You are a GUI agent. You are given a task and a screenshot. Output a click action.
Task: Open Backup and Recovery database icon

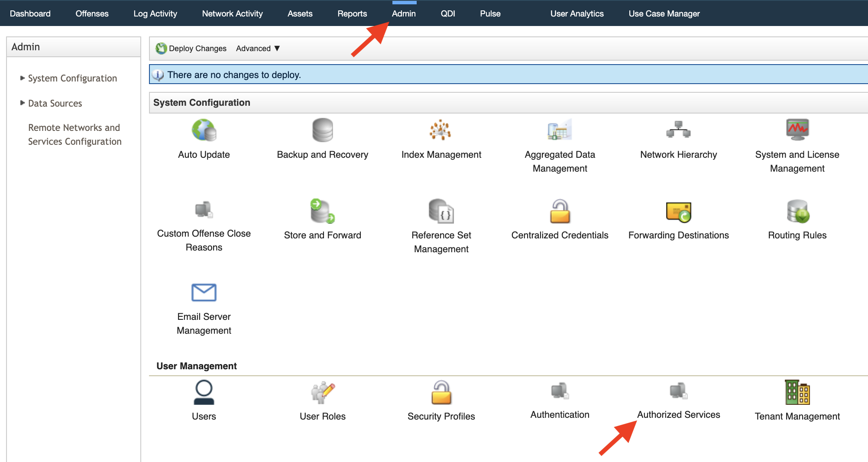click(x=323, y=130)
